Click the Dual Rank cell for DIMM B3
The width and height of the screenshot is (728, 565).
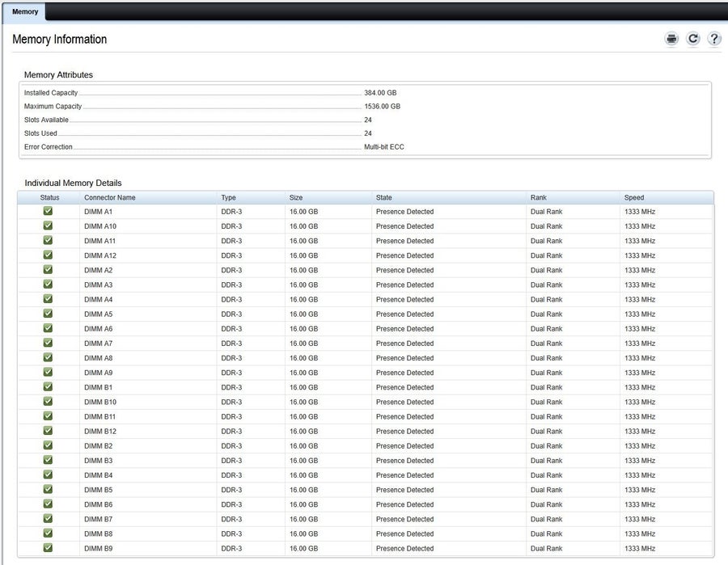[547, 461]
